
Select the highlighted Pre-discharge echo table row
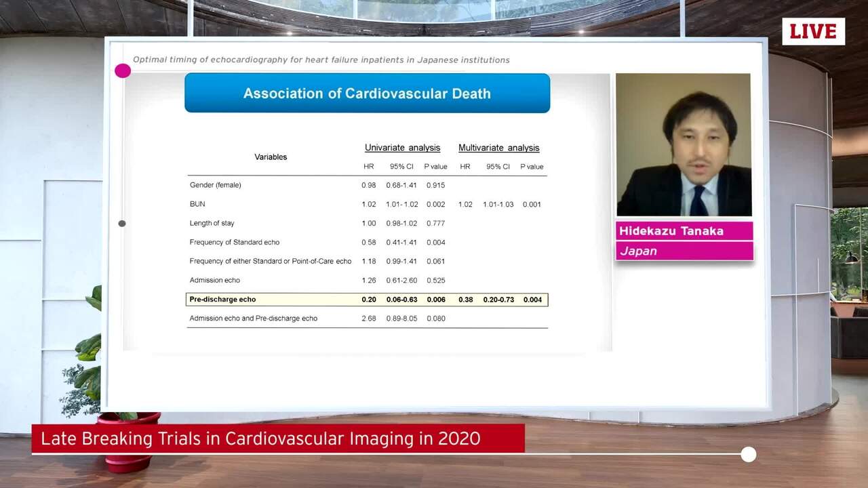coord(367,299)
